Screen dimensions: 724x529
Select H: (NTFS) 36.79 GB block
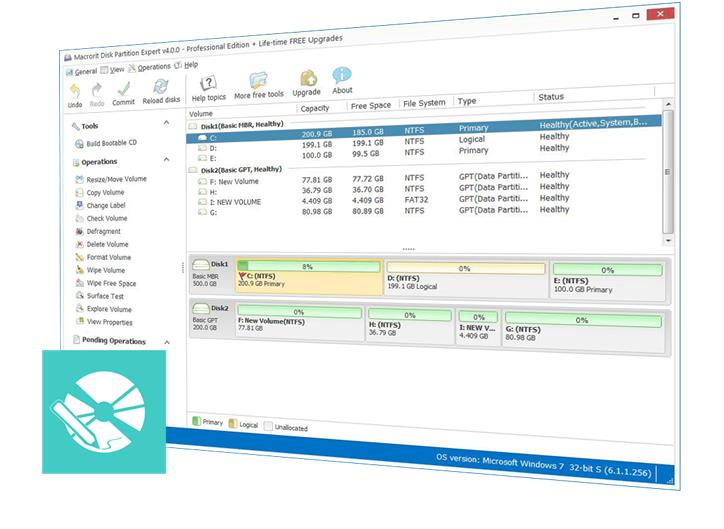(x=409, y=325)
